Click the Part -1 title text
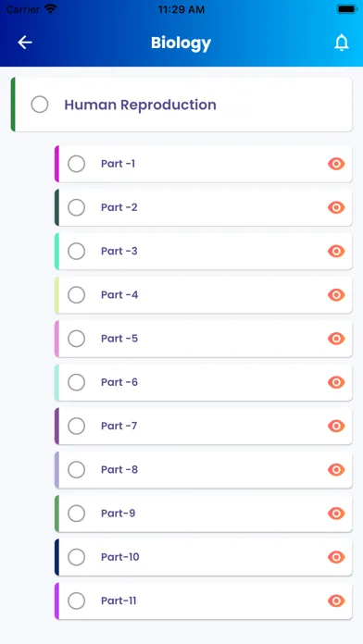Viewport: 363px width, 644px height. click(118, 164)
